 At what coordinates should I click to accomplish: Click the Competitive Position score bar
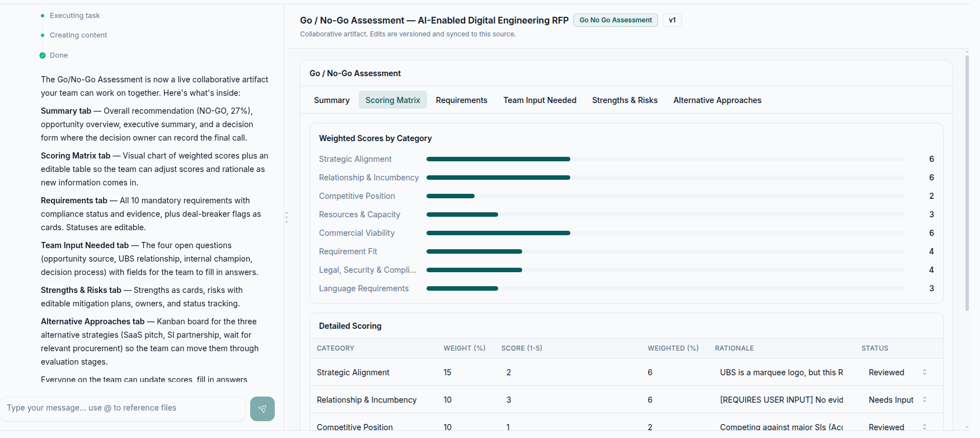click(451, 196)
